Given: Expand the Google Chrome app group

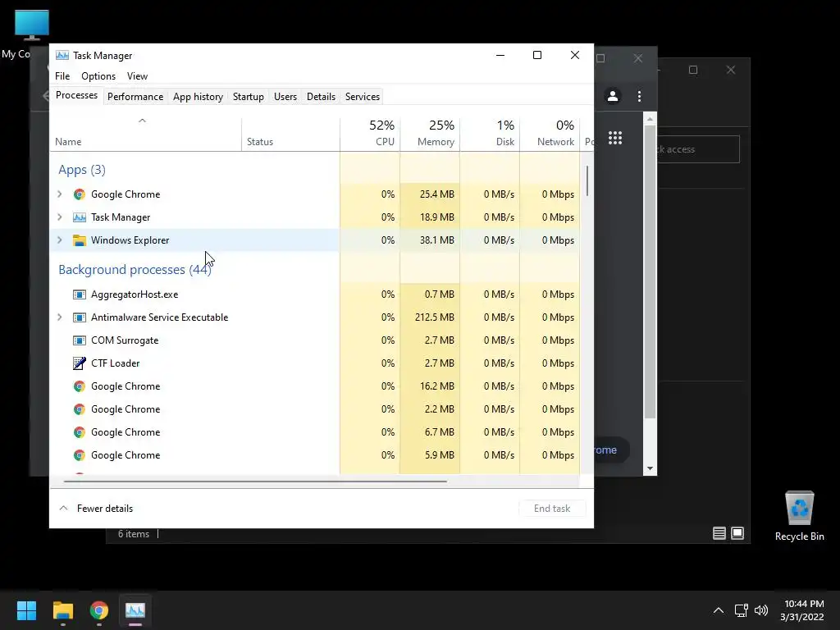Looking at the screenshot, I should pos(59,194).
